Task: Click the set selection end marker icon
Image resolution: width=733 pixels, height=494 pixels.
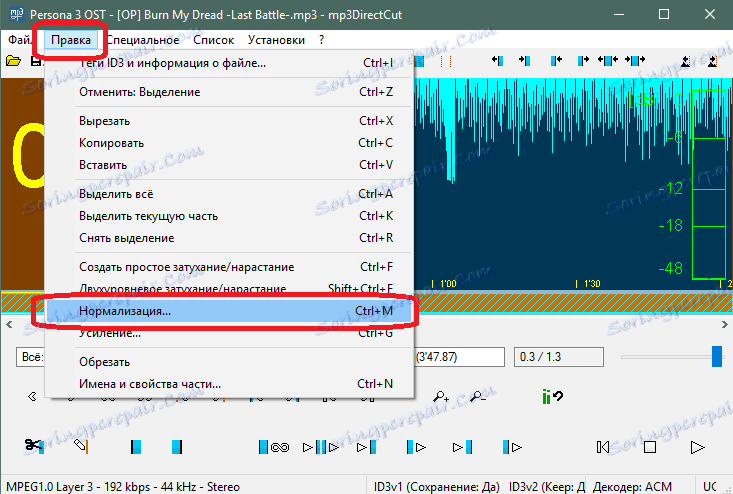Action: [x=176, y=447]
